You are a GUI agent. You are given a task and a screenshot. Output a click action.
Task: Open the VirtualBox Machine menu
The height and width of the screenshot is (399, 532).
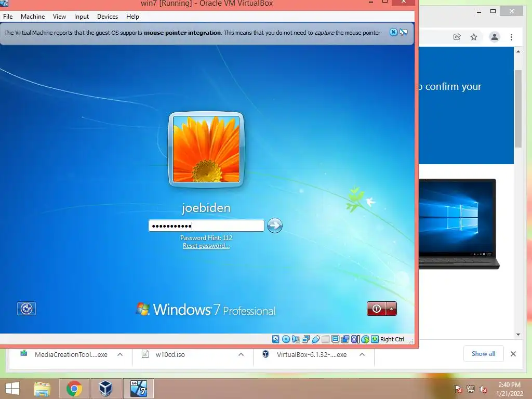click(33, 16)
